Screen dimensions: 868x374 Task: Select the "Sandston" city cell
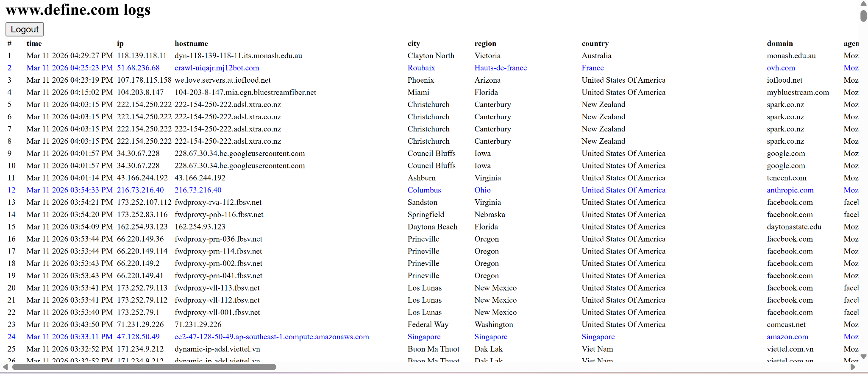click(423, 202)
